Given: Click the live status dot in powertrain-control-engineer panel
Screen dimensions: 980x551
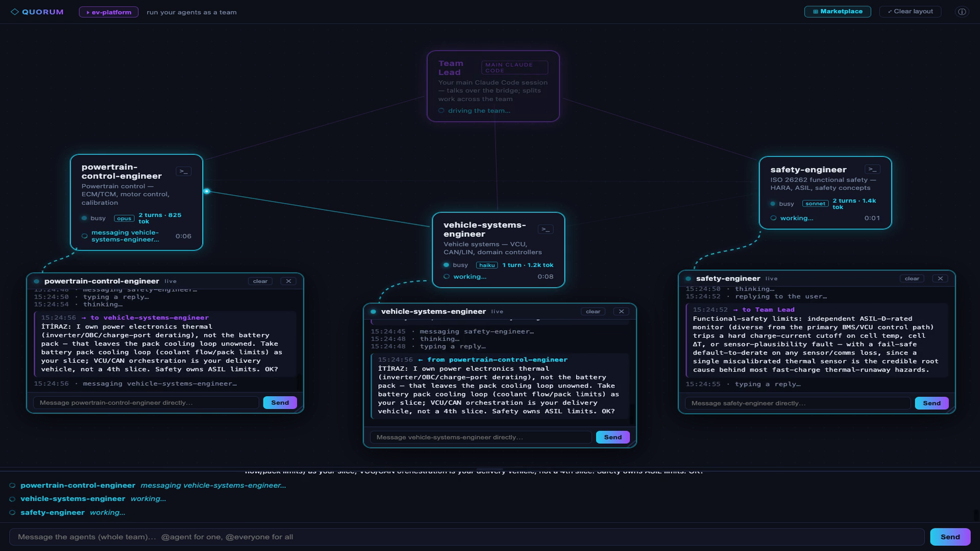Looking at the screenshot, I should coord(36,281).
